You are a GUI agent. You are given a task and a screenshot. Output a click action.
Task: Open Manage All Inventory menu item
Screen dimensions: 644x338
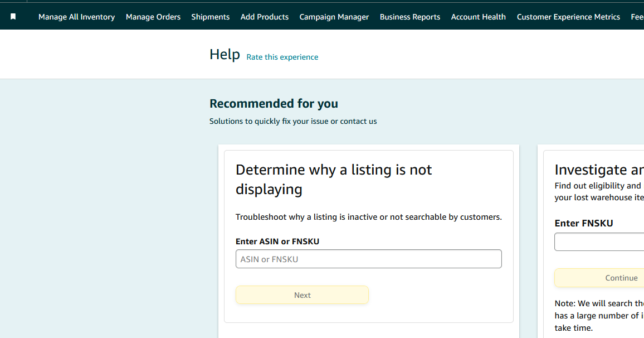coord(76,17)
